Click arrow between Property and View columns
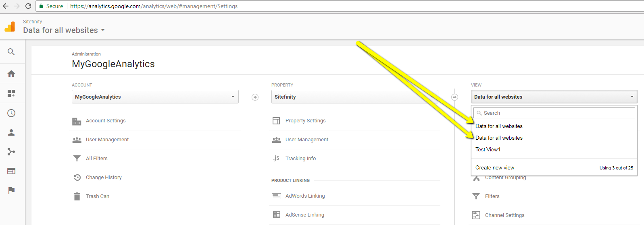This screenshot has width=644, height=225. tap(454, 97)
